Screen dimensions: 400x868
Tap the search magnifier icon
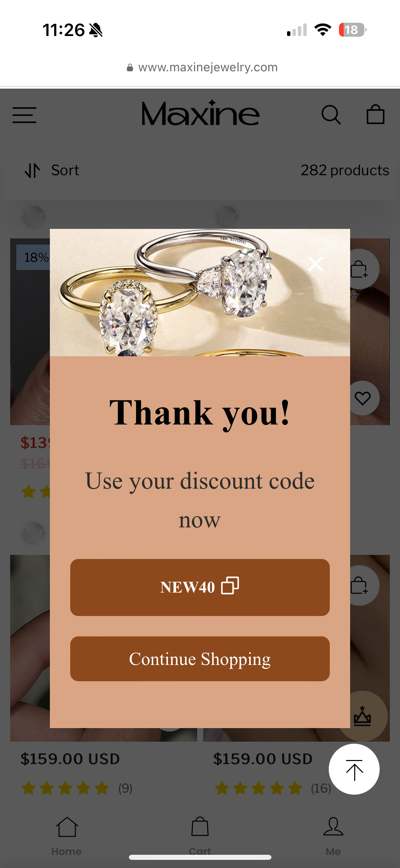331,115
